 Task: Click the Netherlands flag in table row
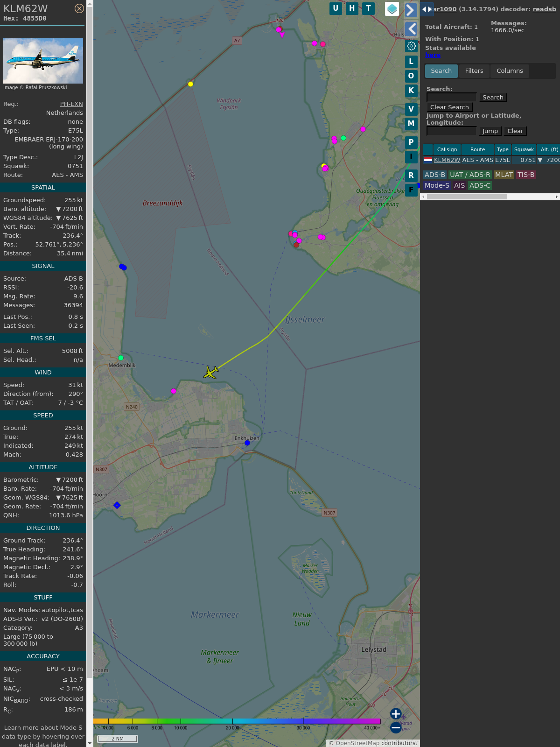428,160
